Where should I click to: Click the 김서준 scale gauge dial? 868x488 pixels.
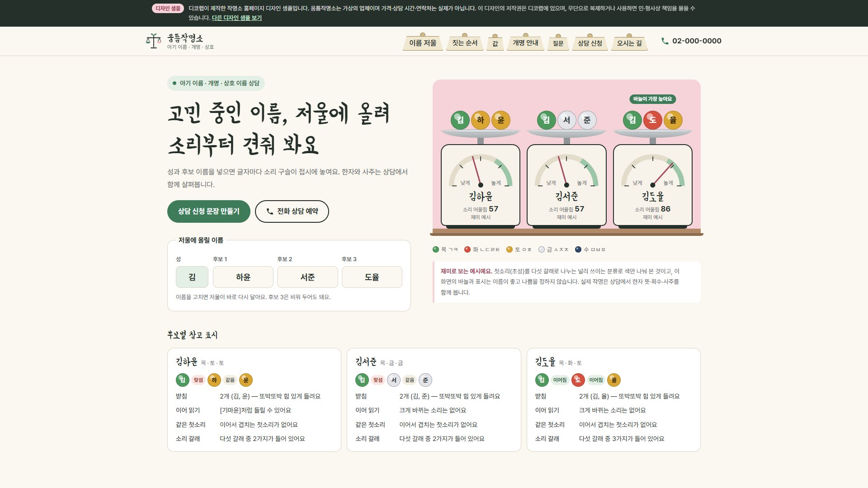click(566, 171)
